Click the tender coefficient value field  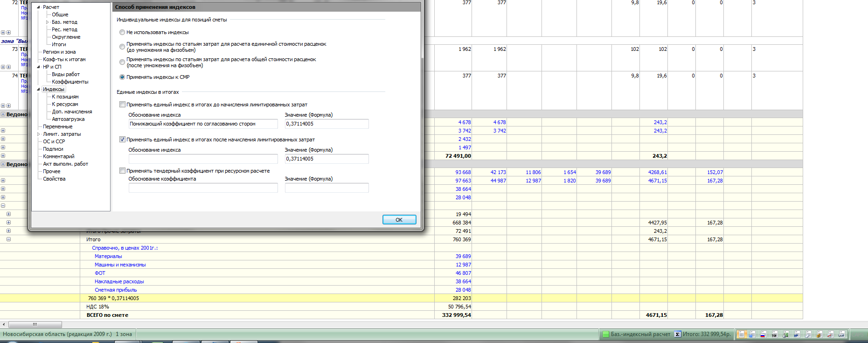coord(326,188)
